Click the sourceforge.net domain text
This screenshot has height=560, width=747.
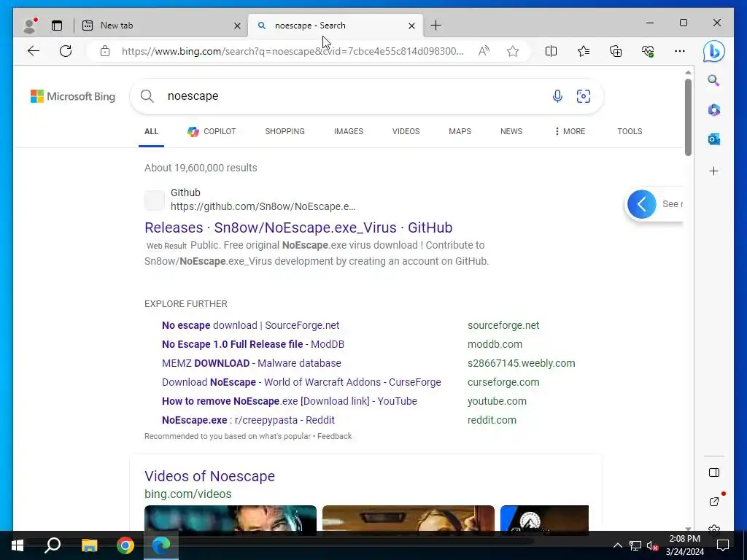(503, 325)
